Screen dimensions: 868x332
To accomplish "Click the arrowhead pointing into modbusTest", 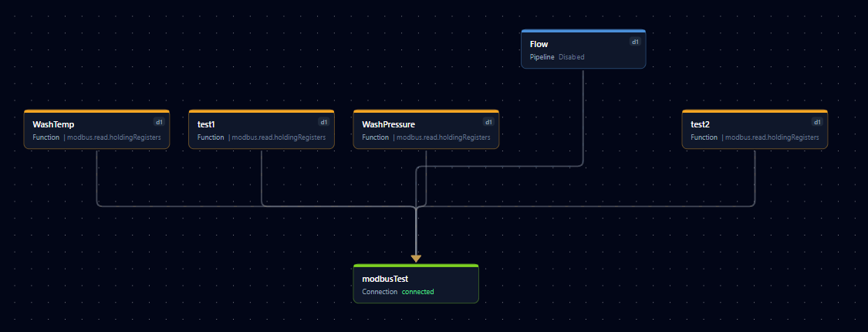I will point(416,258).
